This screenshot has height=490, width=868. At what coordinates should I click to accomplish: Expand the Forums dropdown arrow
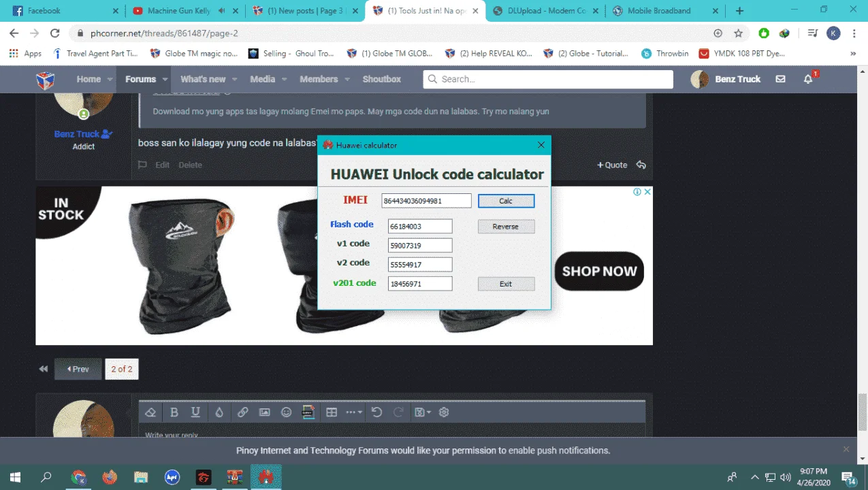pyautogui.click(x=165, y=80)
